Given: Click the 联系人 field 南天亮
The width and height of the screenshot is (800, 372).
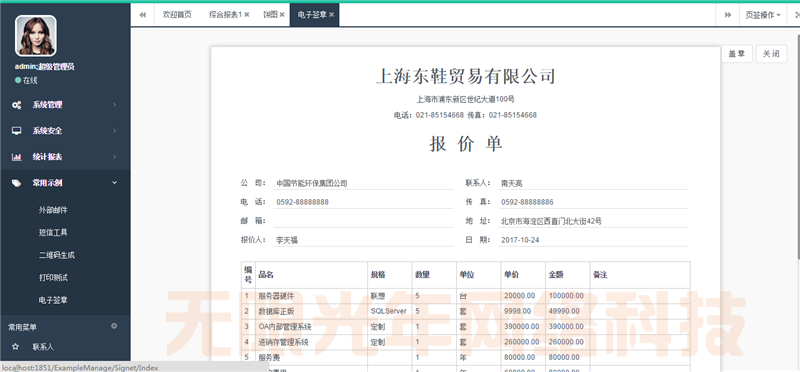Looking at the screenshot, I should coord(593,183).
